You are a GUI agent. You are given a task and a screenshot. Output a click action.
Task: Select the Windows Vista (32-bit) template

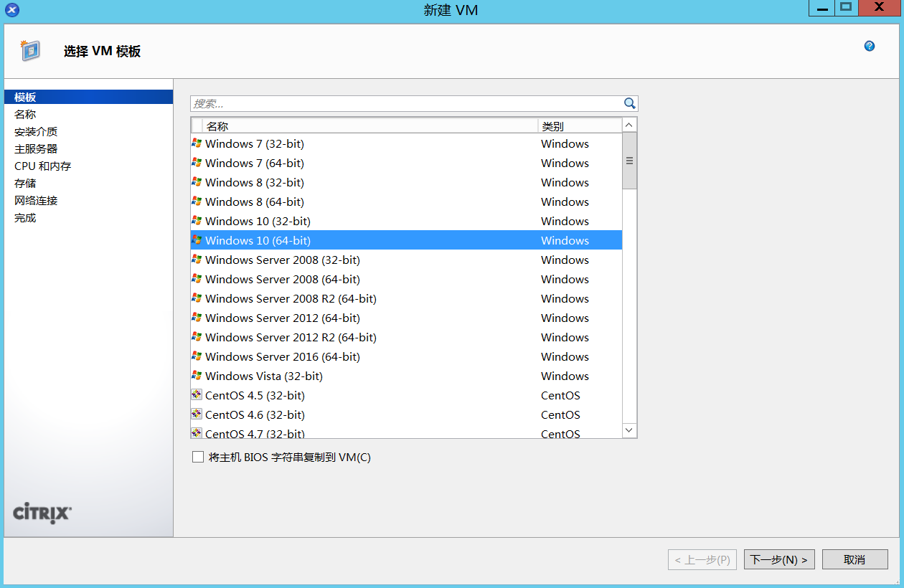(406, 376)
